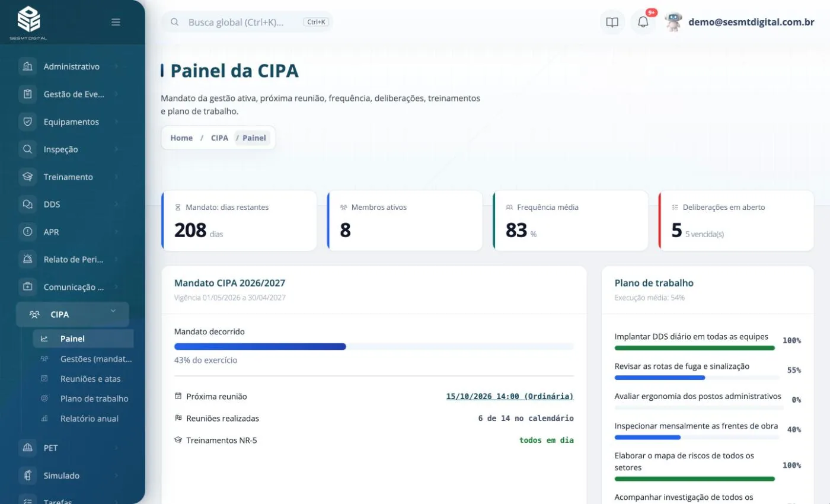
Task: Click the Comunicação first-aid kit icon
Action: pos(27,286)
